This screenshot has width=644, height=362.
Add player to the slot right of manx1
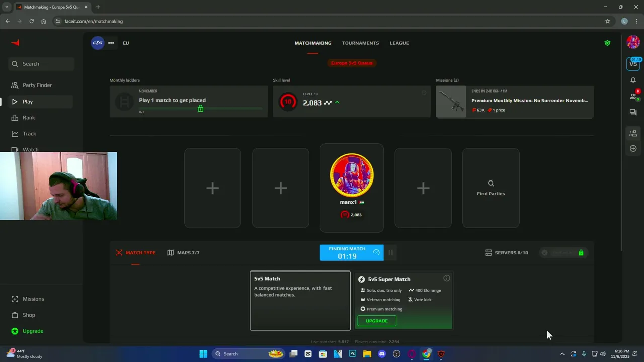pos(423,188)
